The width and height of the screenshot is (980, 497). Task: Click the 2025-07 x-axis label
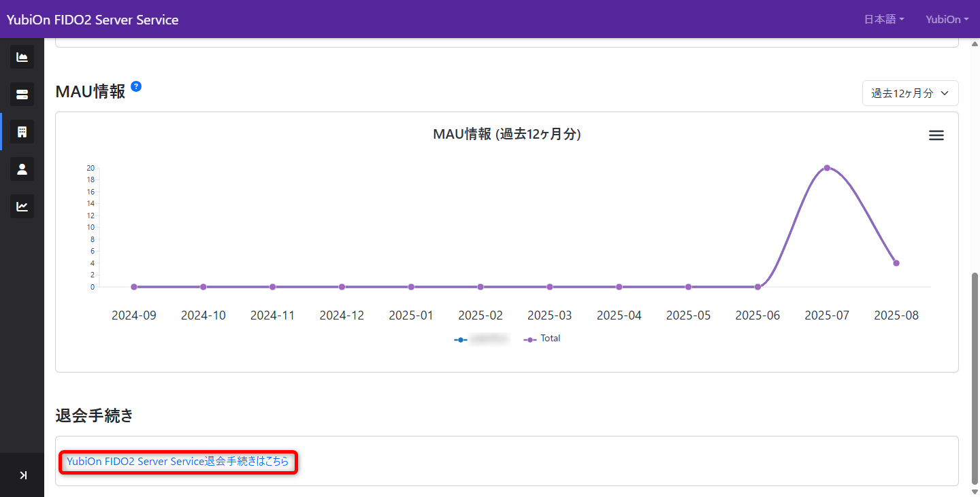point(827,316)
